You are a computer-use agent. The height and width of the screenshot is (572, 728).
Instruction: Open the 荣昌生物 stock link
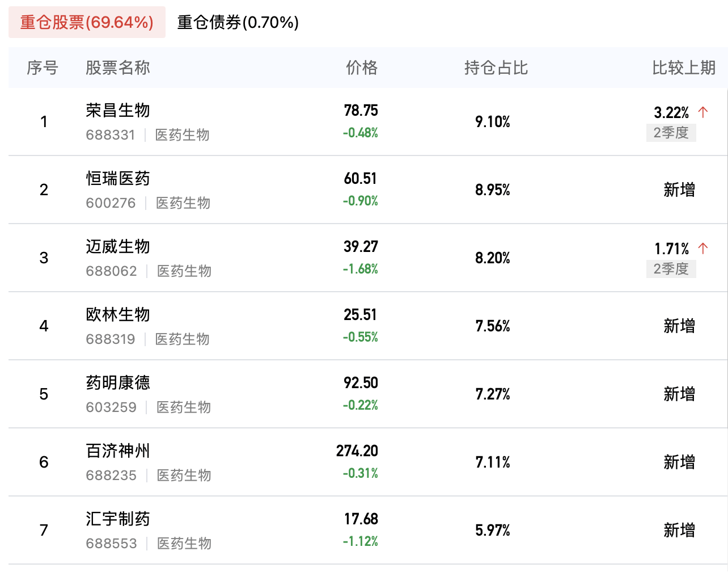click(x=118, y=110)
